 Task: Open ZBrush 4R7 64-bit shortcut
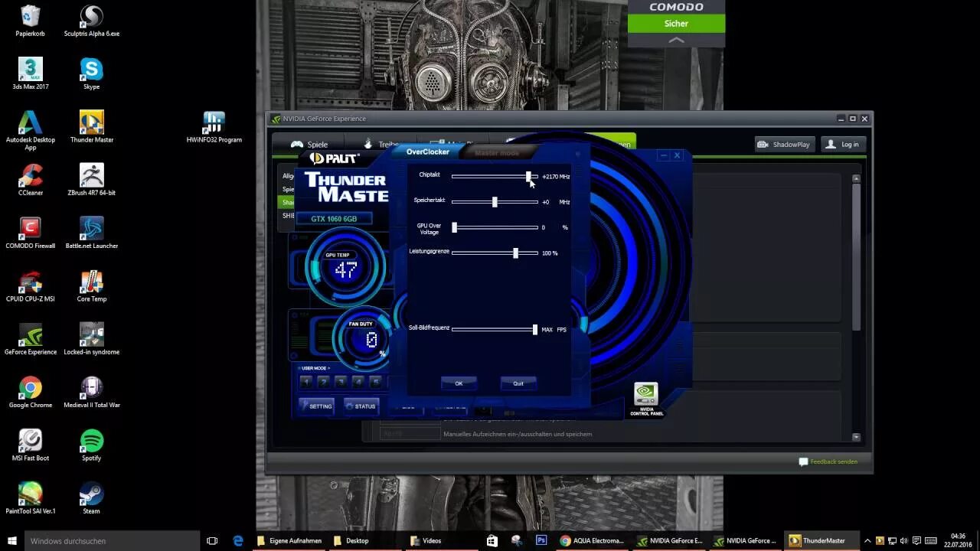92,180
